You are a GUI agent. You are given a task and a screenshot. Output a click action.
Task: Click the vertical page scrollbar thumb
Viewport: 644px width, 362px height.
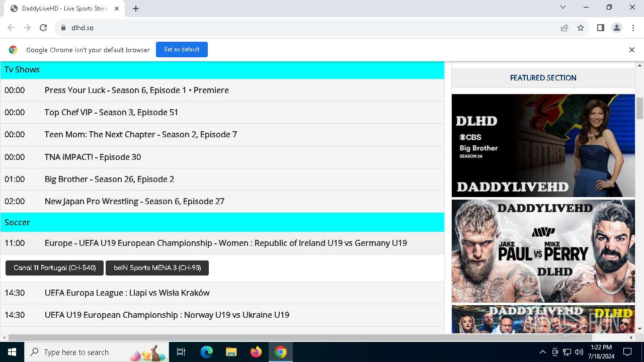click(x=640, y=108)
